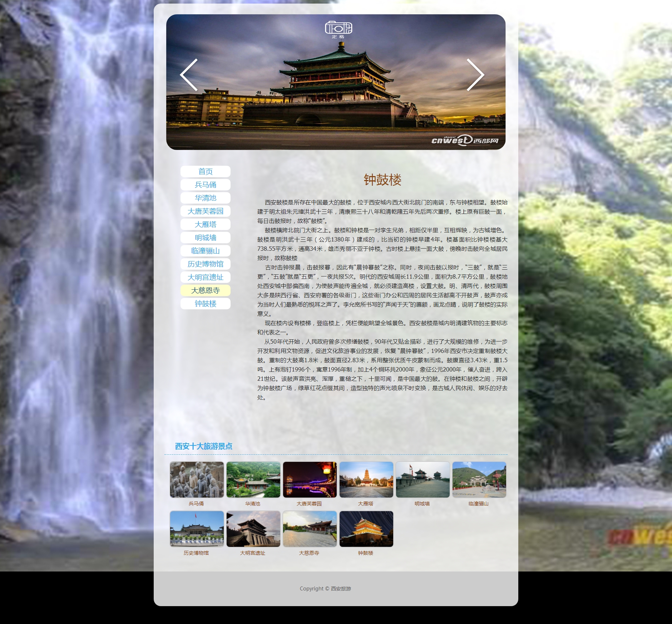This screenshot has height=624, width=672.
Task: Click the 华清池 garden thumbnail image
Action: 253,479
